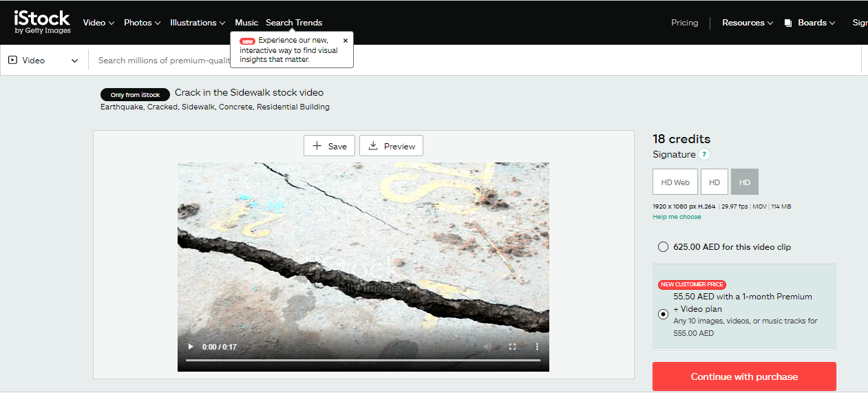Viewport: 868px width, 393px height.
Task: Open the Music menu item
Action: click(246, 23)
